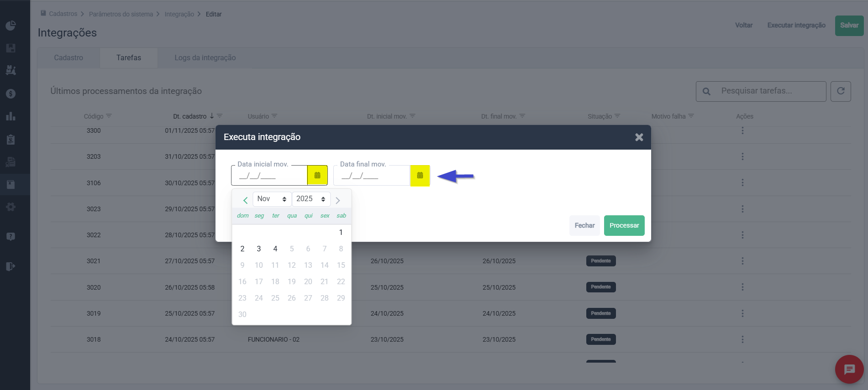Click the Voltar button

tap(744, 25)
